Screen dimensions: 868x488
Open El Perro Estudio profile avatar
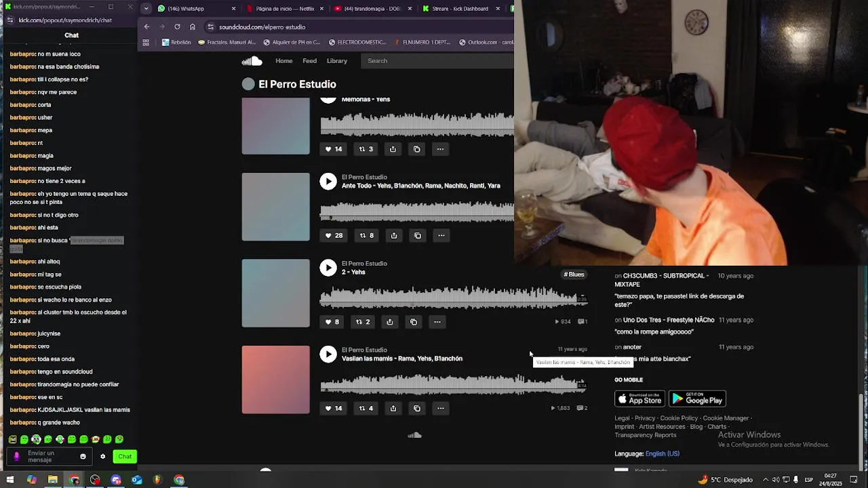248,84
